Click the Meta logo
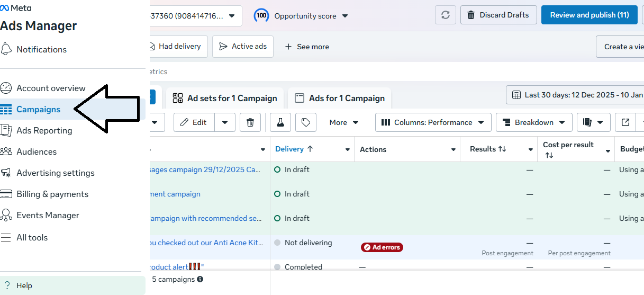Image resolution: width=644 pixels, height=295 pixels. coord(16,7)
